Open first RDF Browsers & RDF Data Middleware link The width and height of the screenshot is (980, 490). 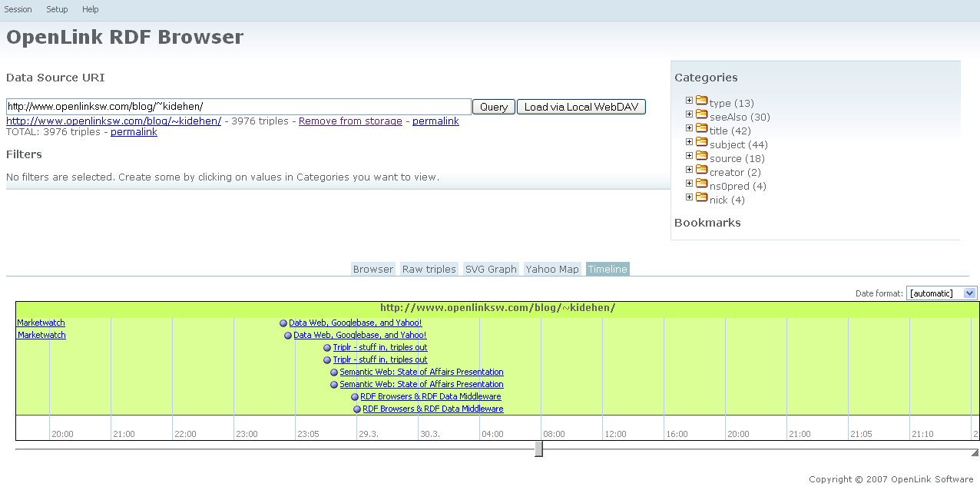(x=431, y=397)
